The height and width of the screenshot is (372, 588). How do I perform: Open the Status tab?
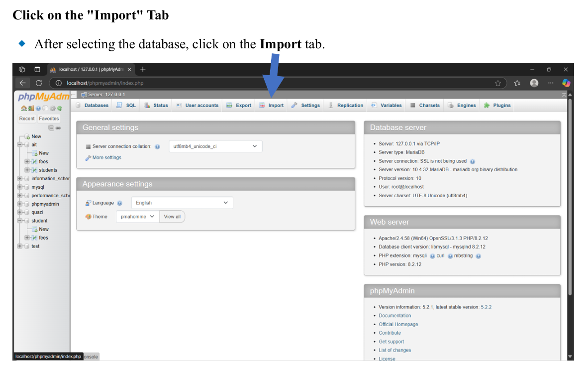[x=156, y=106]
